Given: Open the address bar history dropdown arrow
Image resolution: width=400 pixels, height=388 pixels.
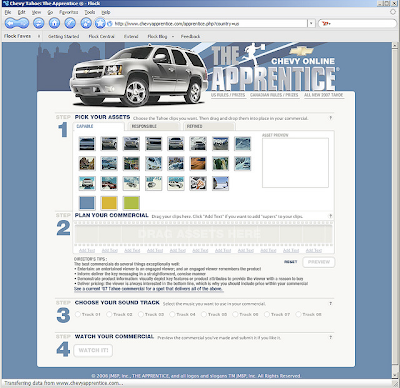Looking at the screenshot, I should coord(311,24).
